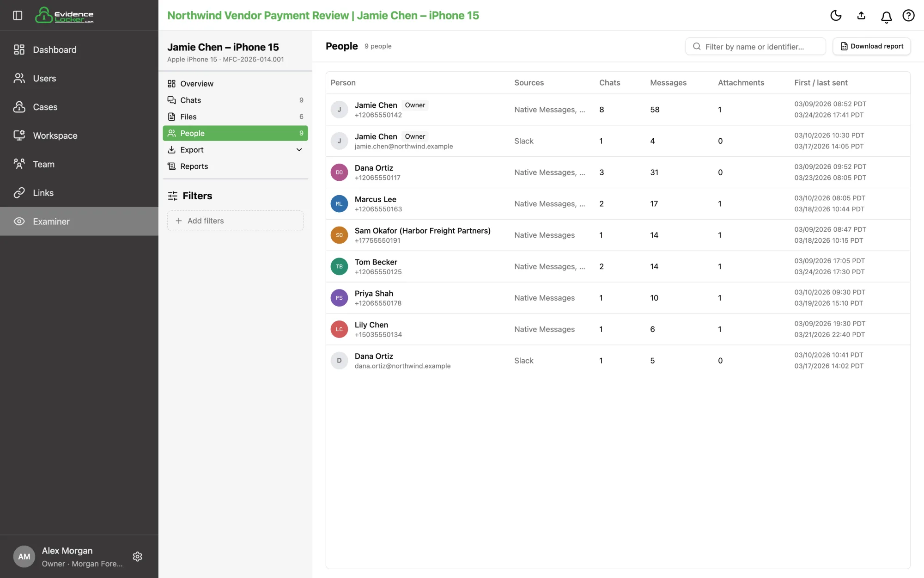
Task: Click Marcus Lee ML avatar
Action: pyautogui.click(x=339, y=204)
